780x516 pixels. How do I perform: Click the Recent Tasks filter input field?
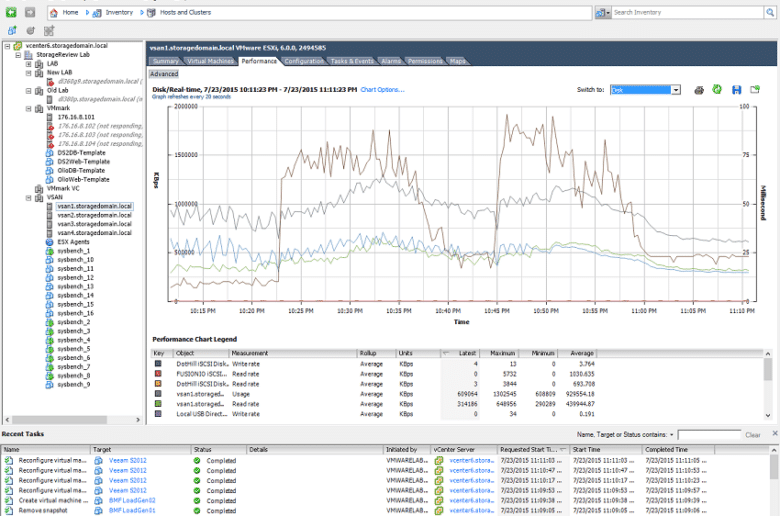(709, 435)
